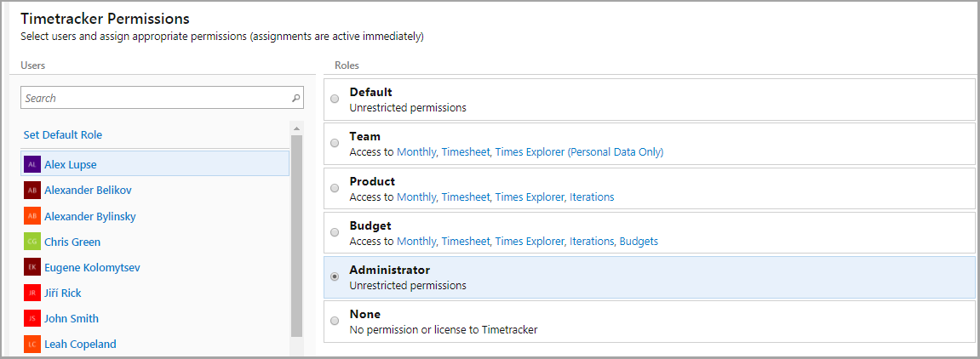980x359 pixels.
Task: Open the Set Default Role link
Action: click(62, 134)
